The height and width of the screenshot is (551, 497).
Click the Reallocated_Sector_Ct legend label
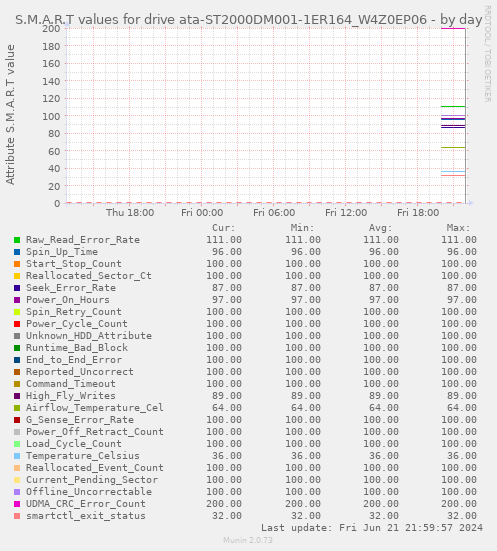click(89, 276)
